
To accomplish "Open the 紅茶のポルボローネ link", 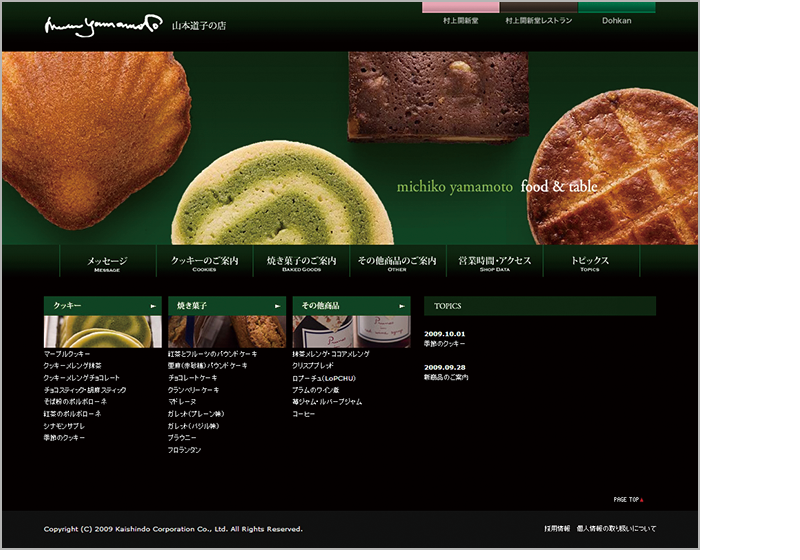I will tap(72, 414).
